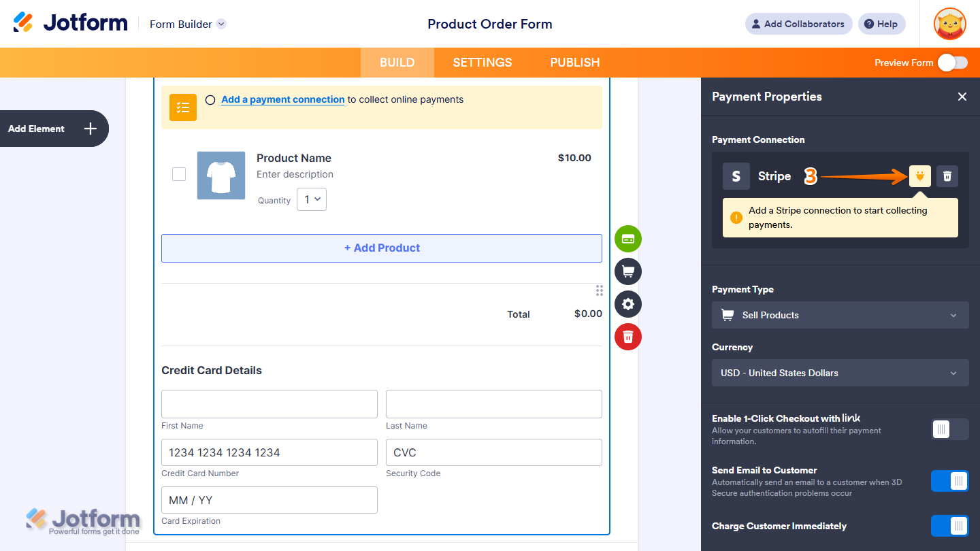Open properties with the gear icon
This screenshot has height=551, width=980.
click(627, 304)
